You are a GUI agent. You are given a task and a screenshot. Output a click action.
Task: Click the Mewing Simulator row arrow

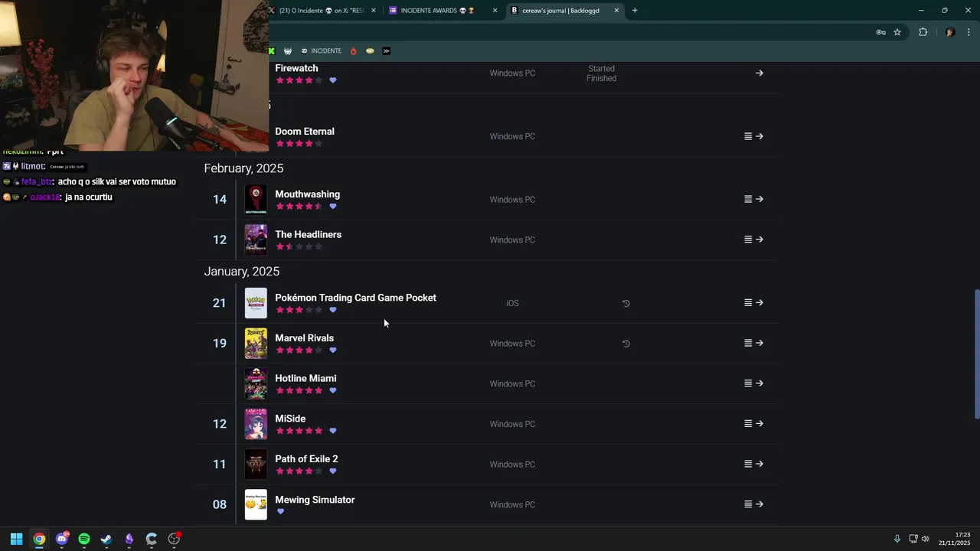[759, 504]
